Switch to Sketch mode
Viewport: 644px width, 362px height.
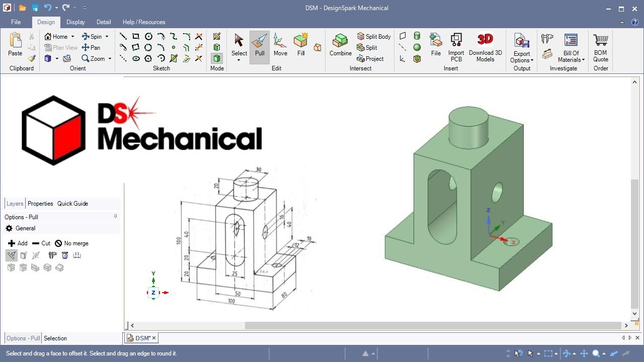pos(217,36)
